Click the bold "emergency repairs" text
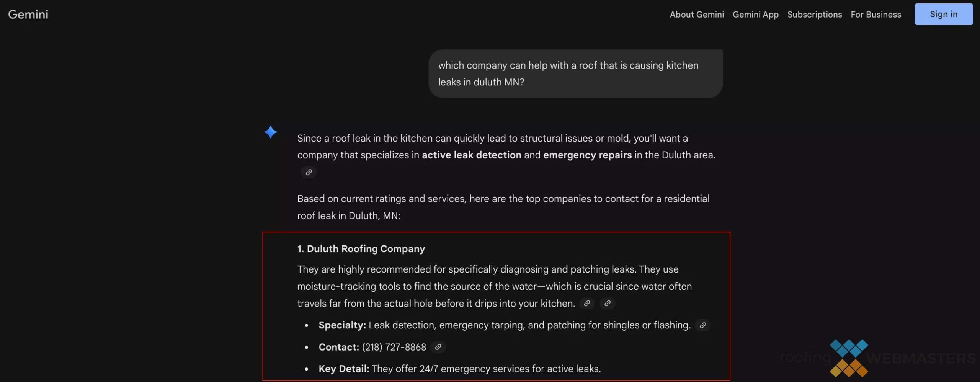The image size is (980, 382). tap(587, 155)
